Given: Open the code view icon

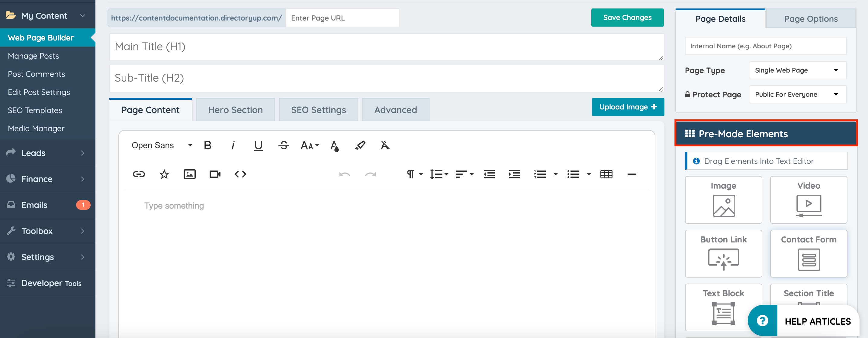Looking at the screenshot, I should (240, 174).
